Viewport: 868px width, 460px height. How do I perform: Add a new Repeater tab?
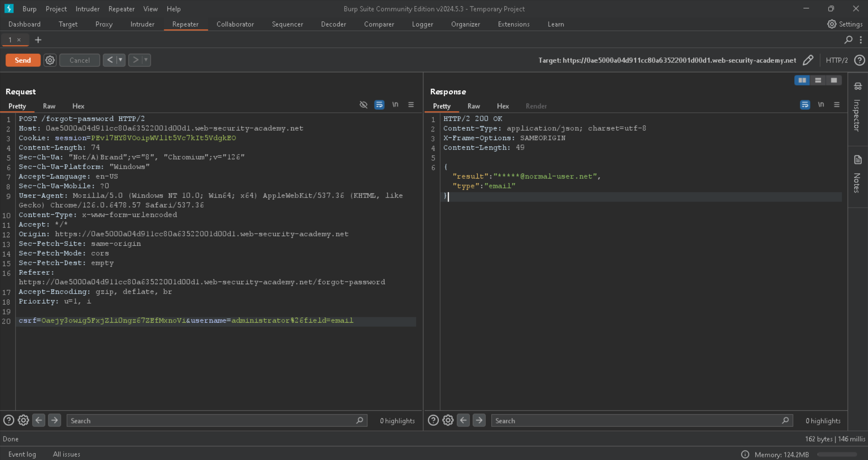(x=38, y=40)
